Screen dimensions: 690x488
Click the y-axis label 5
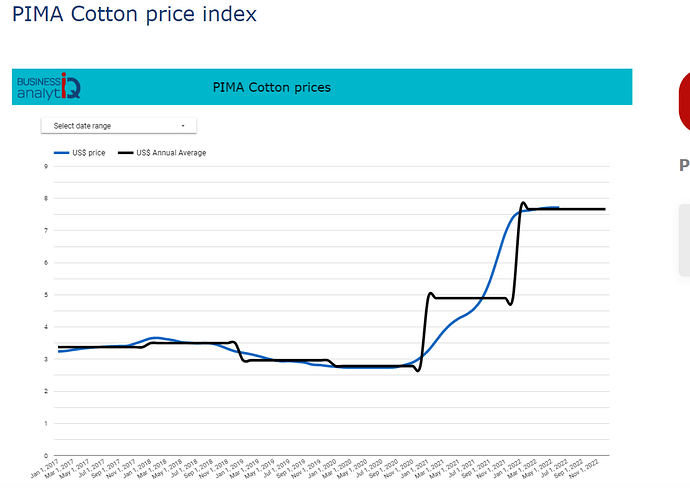tap(46, 295)
